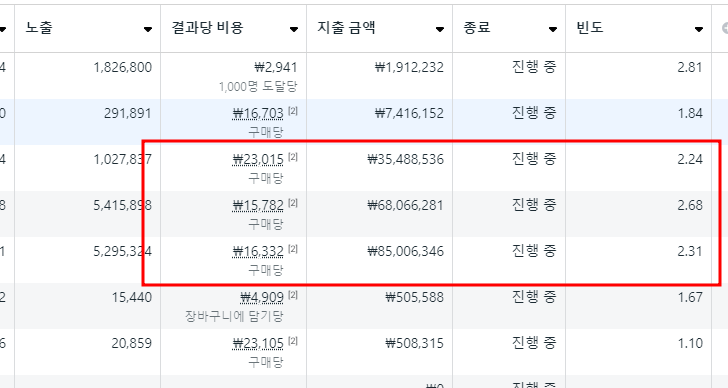Select the 결과당 비용 header label
This screenshot has width=728, height=388.
click(207, 27)
